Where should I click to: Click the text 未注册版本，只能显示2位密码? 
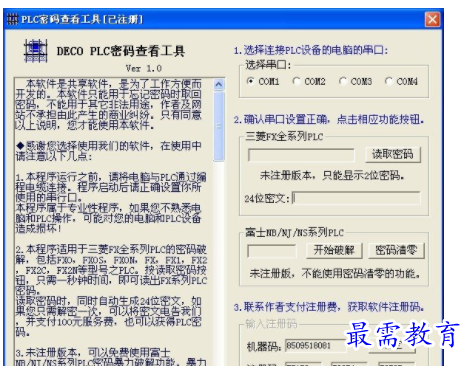coord(332,175)
